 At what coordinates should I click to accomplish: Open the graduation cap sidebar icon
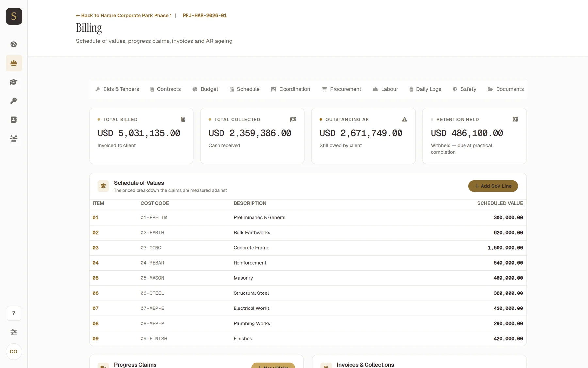click(14, 82)
